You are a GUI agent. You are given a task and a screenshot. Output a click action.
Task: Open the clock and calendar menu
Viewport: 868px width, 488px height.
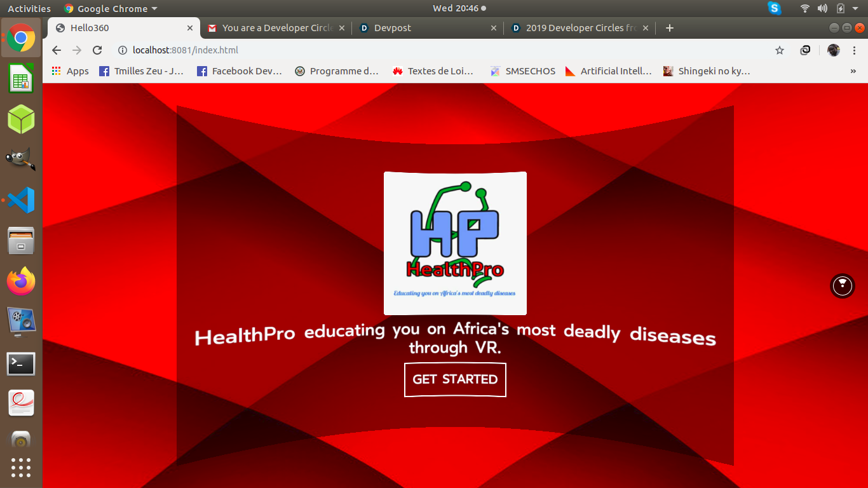(x=459, y=8)
